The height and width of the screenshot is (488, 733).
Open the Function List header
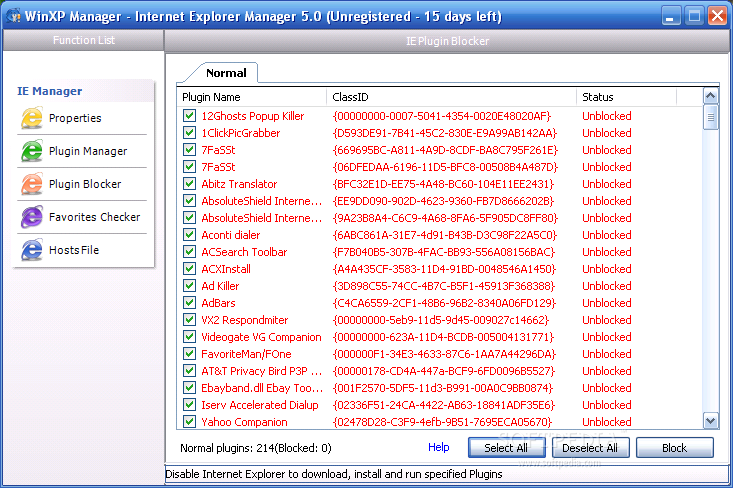point(83,40)
